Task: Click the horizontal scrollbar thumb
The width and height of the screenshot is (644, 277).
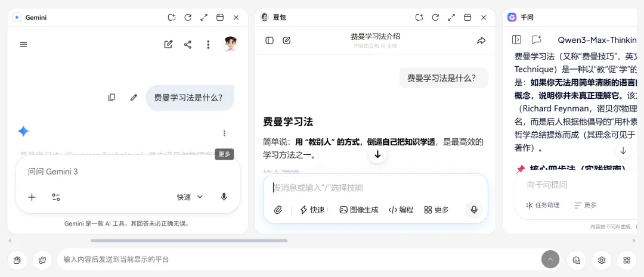Action: click(x=189, y=241)
